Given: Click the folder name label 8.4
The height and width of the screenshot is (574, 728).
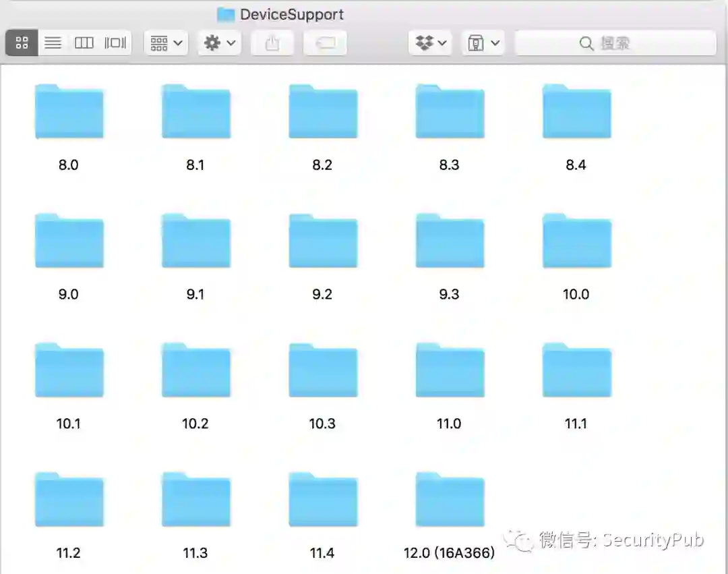Looking at the screenshot, I should point(576,165).
